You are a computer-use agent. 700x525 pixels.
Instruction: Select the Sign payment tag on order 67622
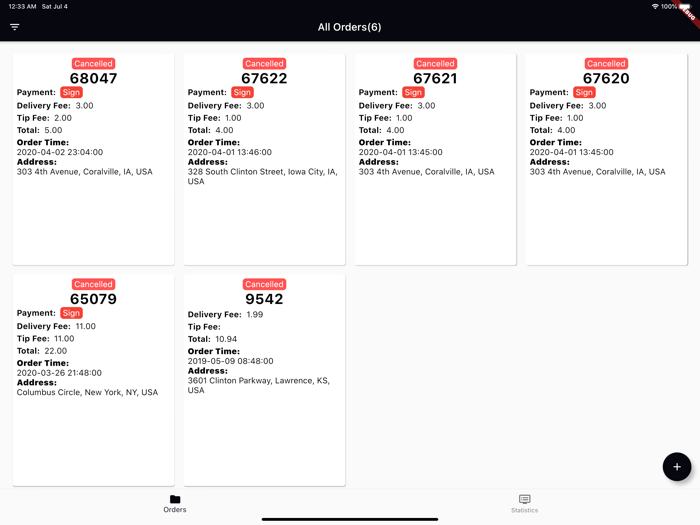click(x=242, y=92)
